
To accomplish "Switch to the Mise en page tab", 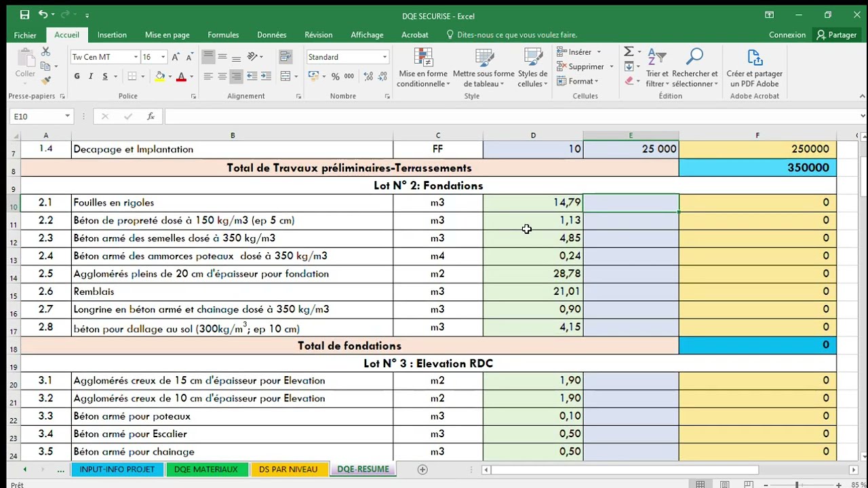I will tap(167, 35).
